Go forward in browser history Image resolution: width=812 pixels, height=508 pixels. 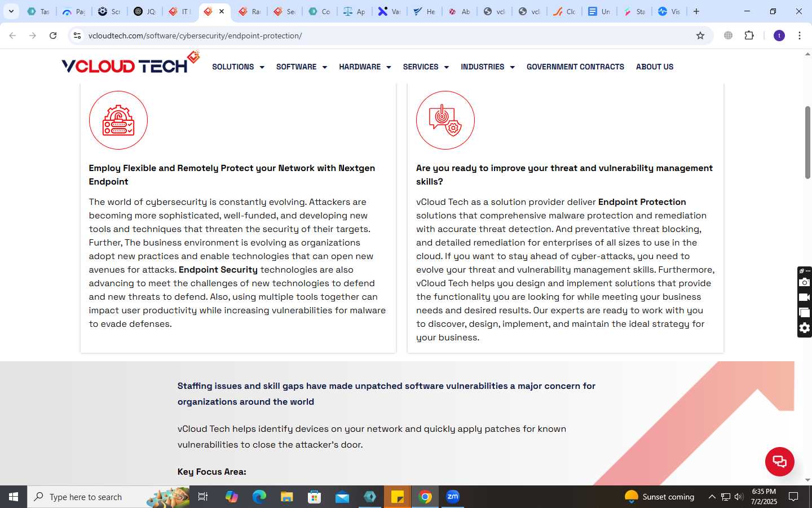(x=33, y=36)
